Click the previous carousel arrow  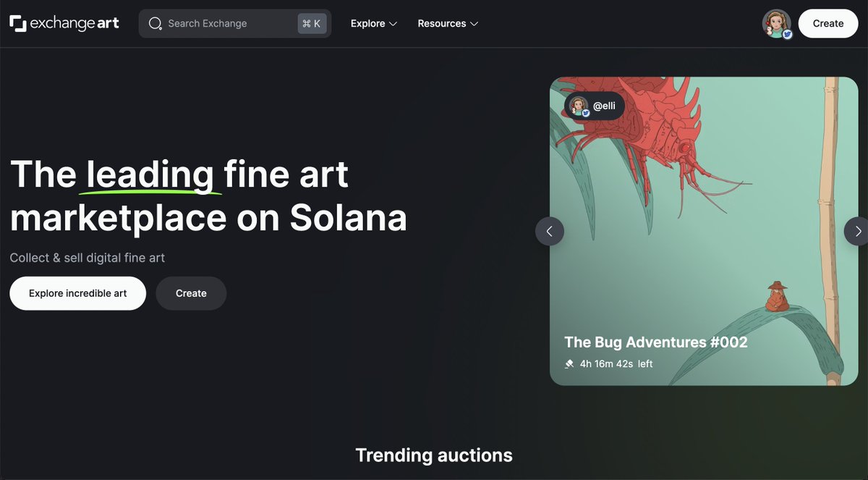point(550,231)
